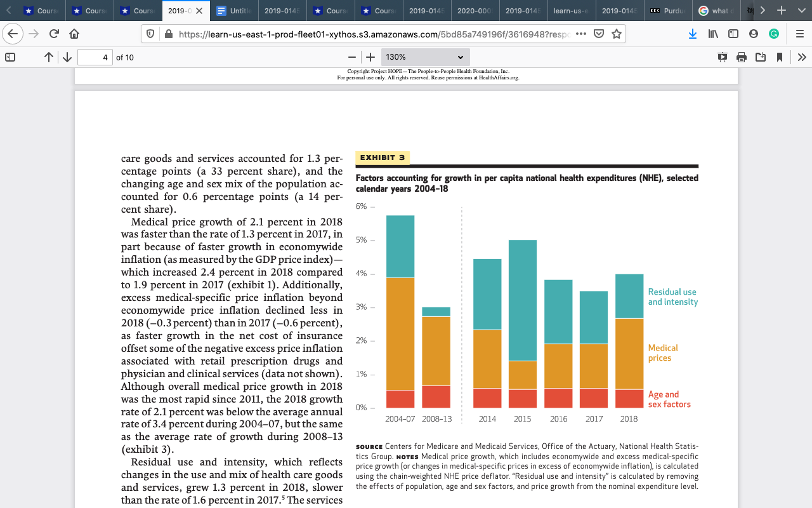Show Firefox sidebars
This screenshot has width=812, height=508.
(733, 34)
